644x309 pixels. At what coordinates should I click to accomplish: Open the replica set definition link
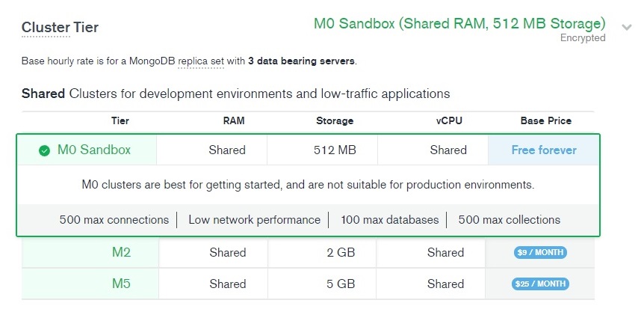(201, 61)
